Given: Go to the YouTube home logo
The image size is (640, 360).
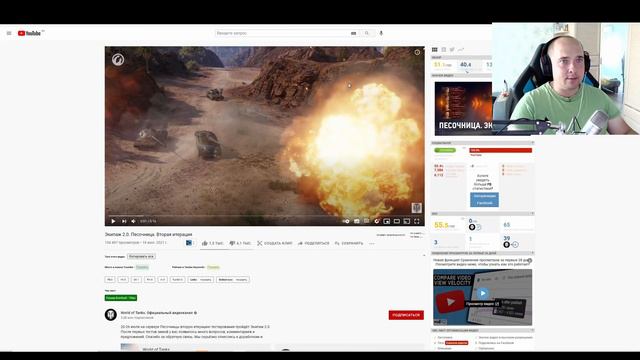Looking at the screenshot, I should 29,33.
